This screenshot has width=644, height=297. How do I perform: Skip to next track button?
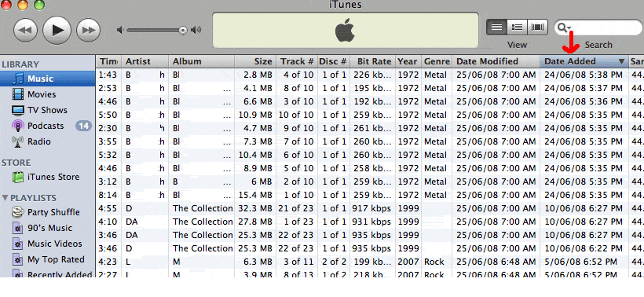89,31
